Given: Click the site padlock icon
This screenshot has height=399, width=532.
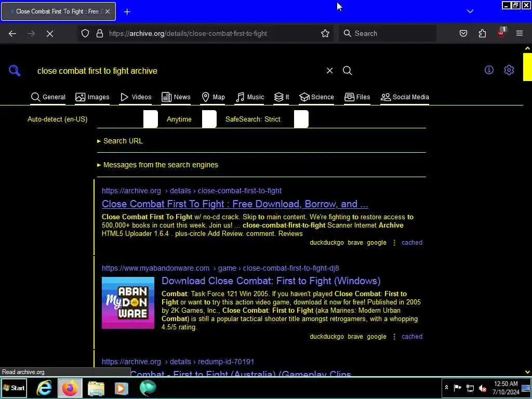Looking at the screenshot, I should click(x=99, y=33).
